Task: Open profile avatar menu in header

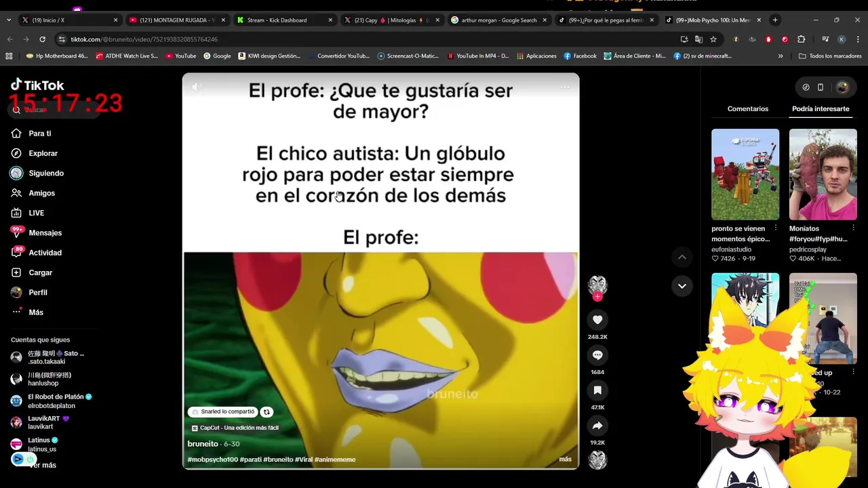Action: pyautogui.click(x=843, y=87)
